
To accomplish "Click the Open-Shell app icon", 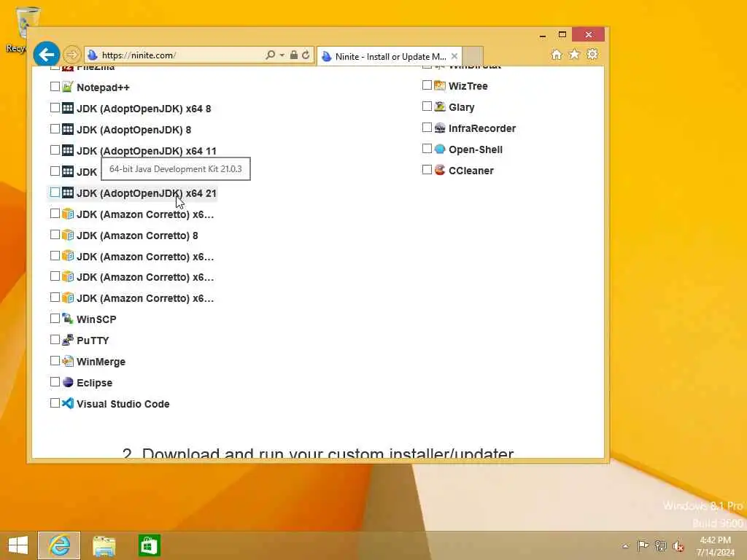I will tap(440, 149).
